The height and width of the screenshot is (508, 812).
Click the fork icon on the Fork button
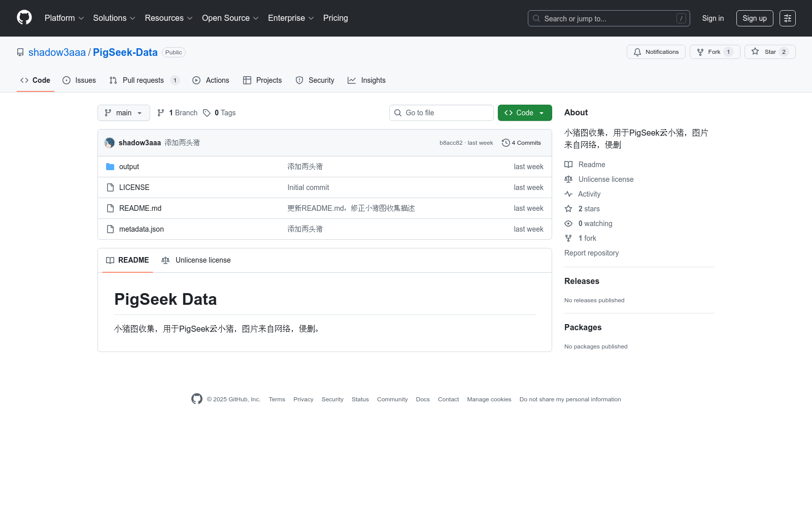tap(700, 52)
